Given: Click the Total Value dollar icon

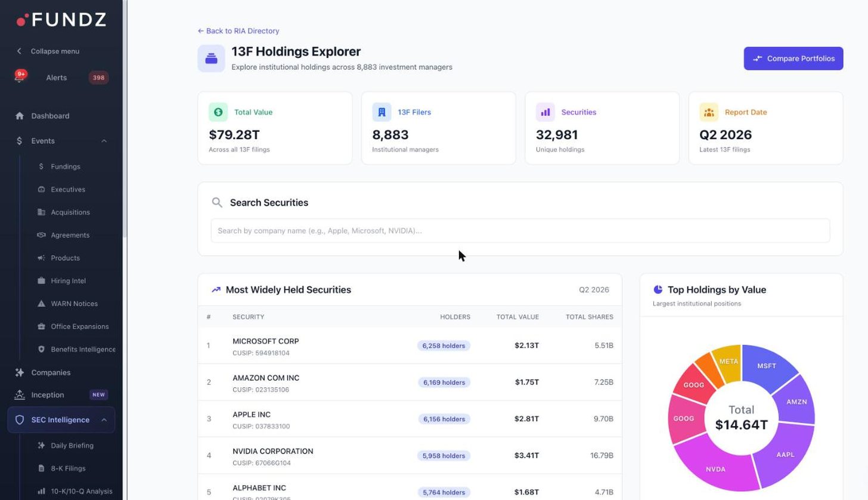Looking at the screenshot, I should pyautogui.click(x=218, y=112).
